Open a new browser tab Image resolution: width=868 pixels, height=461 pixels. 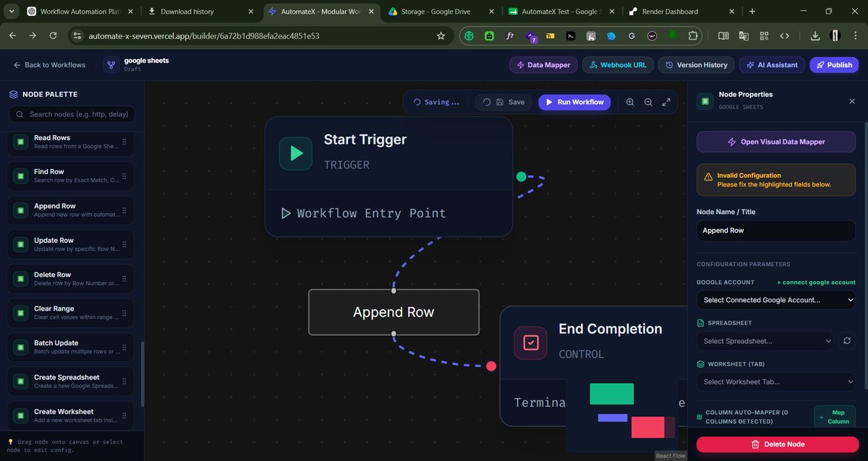752,12
